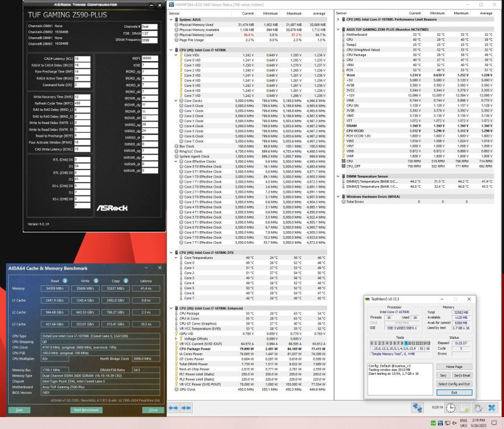Click HWiNFO blue system tray icon
This screenshot has height=429, width=504.
[x=440, y=423]
